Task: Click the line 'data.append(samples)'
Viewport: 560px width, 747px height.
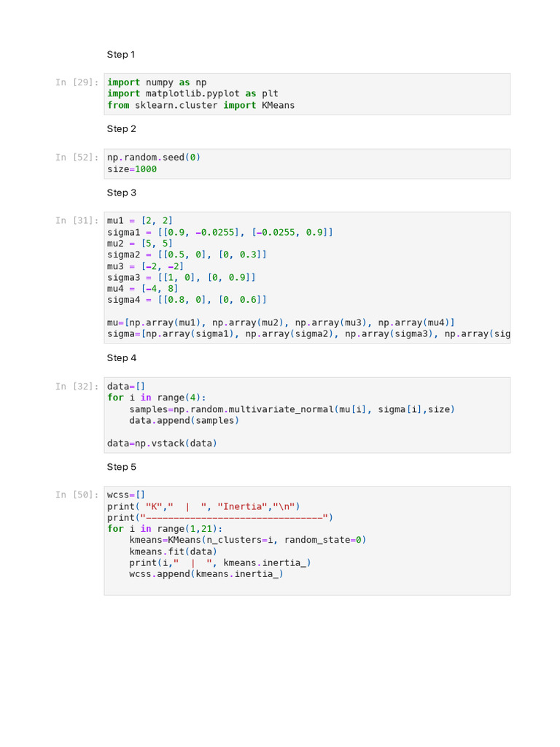Action: [184, 421]
